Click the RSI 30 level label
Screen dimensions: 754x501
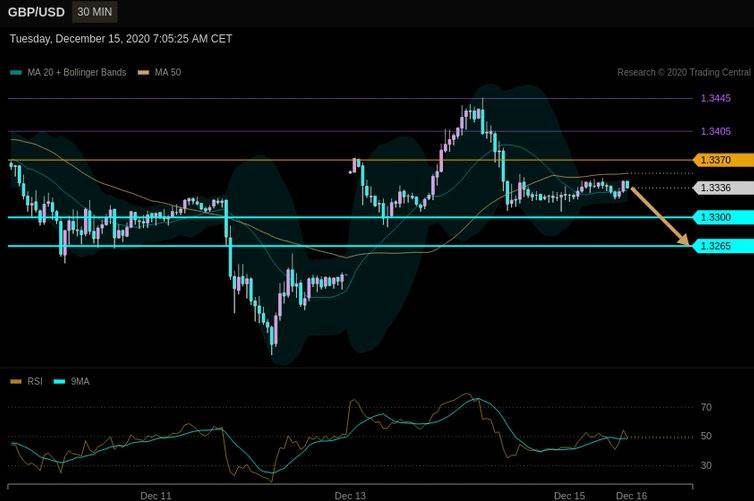point(706,465)
